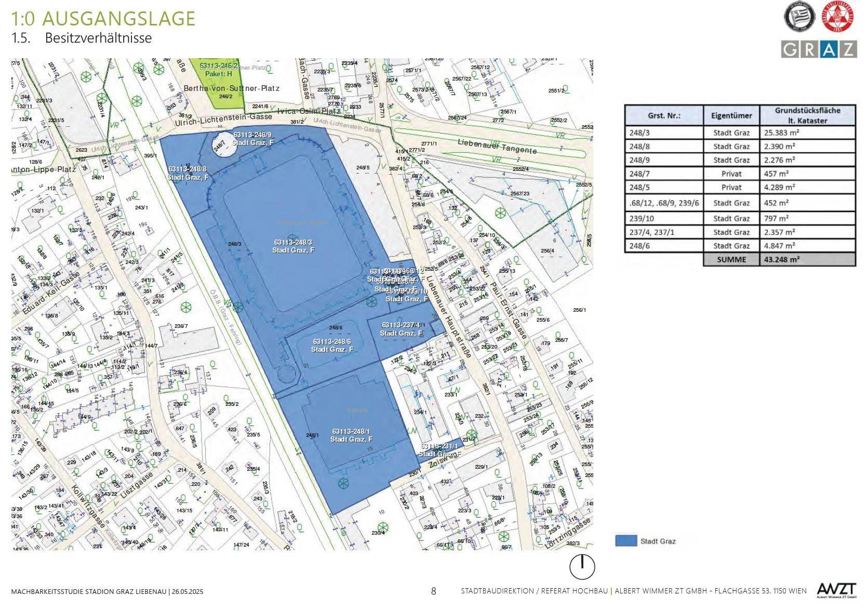868x609 pixels.
Task: Click map label '63113-248/3 Stadt Graz, F'
Action: pos(293,246)
